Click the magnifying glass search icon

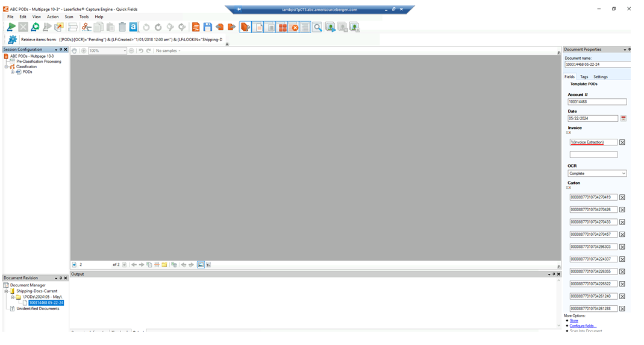pyautogui.click(x=317, y=28)
